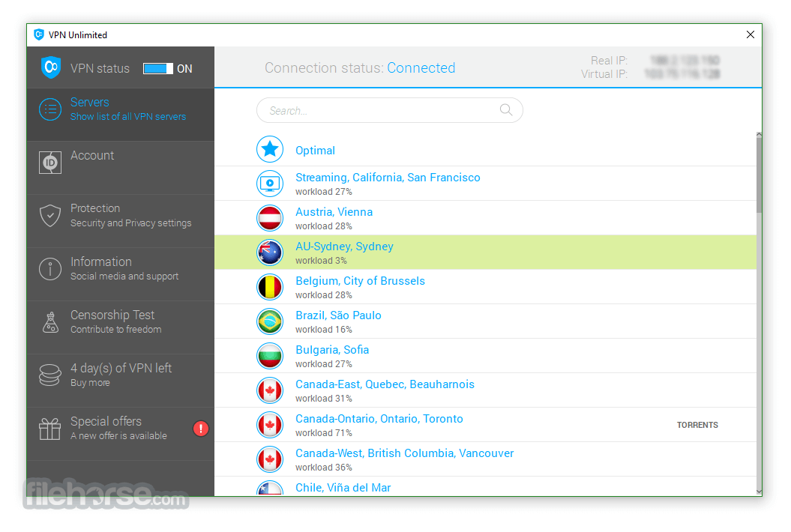Select the Servers menu item
The image size is (791, 532).
121,115
